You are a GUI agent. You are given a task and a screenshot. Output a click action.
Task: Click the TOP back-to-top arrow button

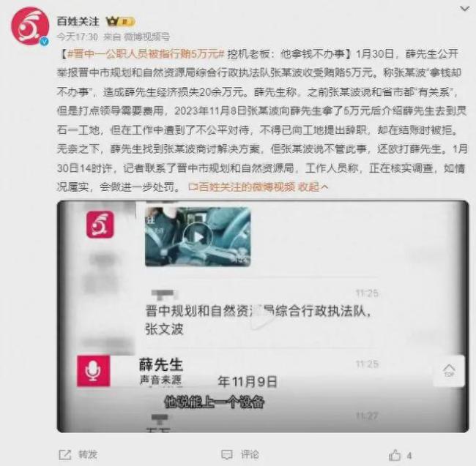[x=449, y=371]
